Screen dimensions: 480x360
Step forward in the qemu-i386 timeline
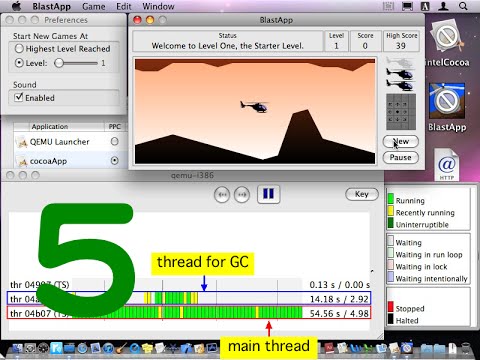coord(242,194)
